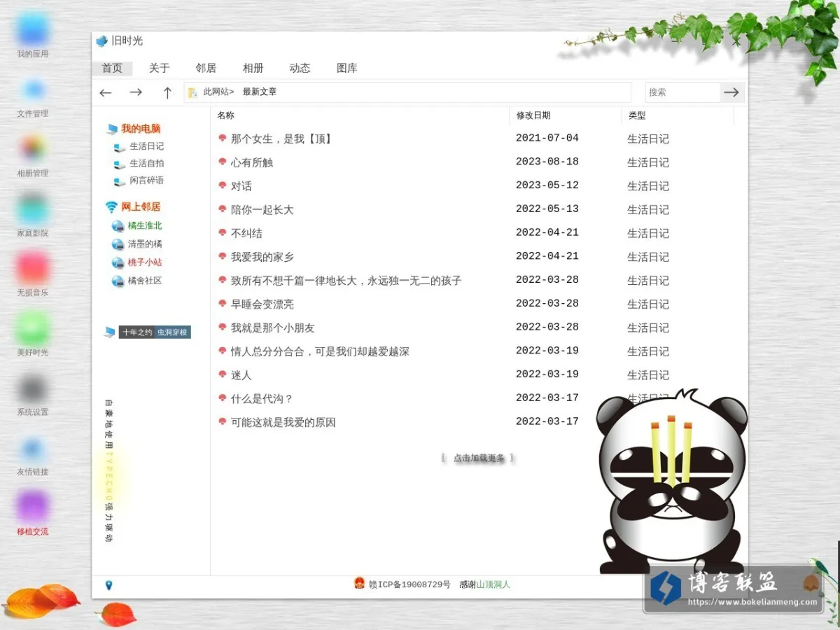The height and width of the screenshot is (630, 840).
Task: Click the location pin icon in footer
Action: click(x=108, y=585)
